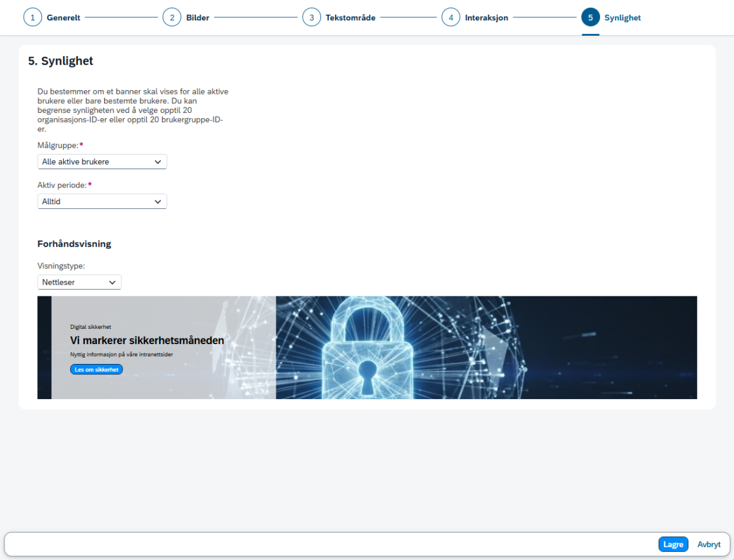Open the Alle aktive brukere combo box
The height and width of the screenshot is (560, 734).
coord(102,162)
